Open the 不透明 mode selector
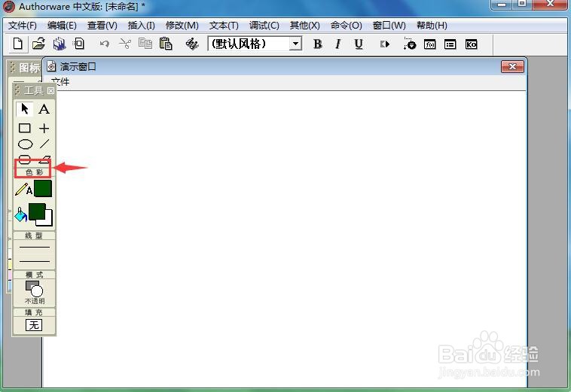 (x=34, y=293)
